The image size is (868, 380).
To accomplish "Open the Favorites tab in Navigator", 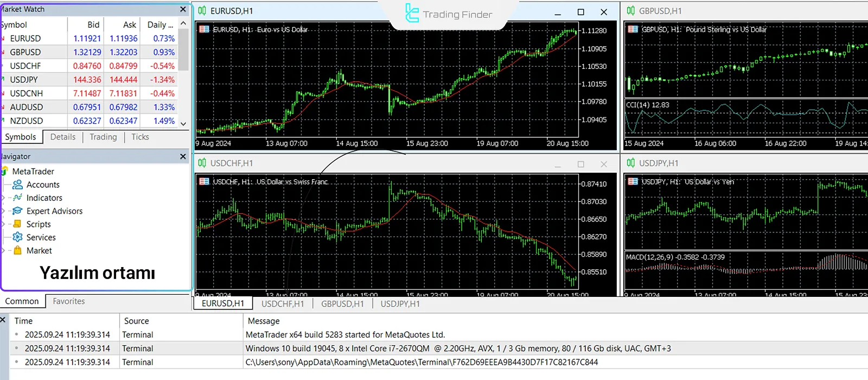I will 69,301.
